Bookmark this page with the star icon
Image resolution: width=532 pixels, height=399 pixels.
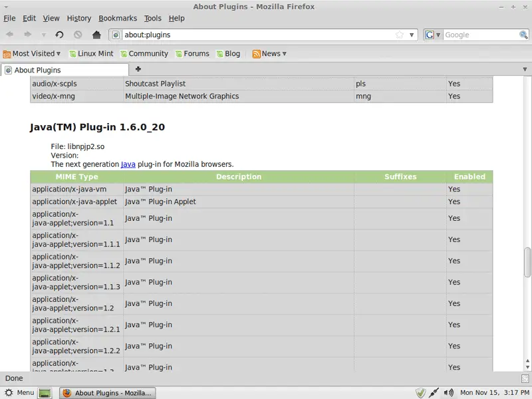pyautogui.click(x=400, y=35)
